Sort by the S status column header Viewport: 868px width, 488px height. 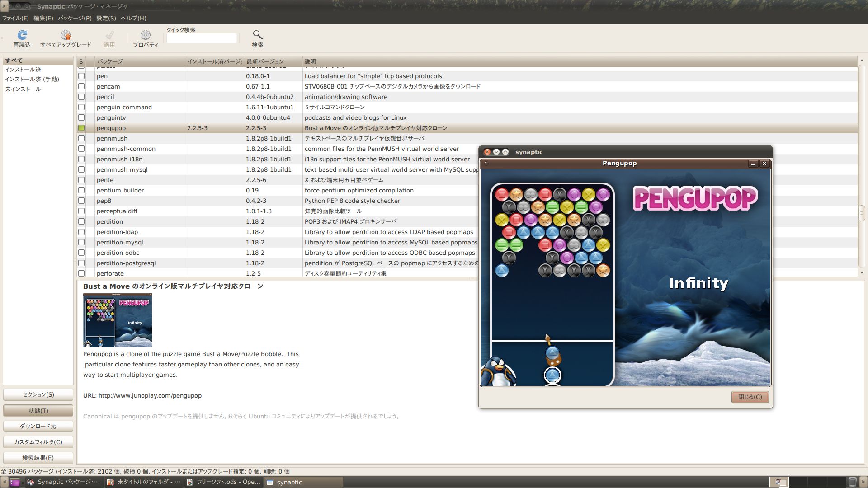click(81, 61)
